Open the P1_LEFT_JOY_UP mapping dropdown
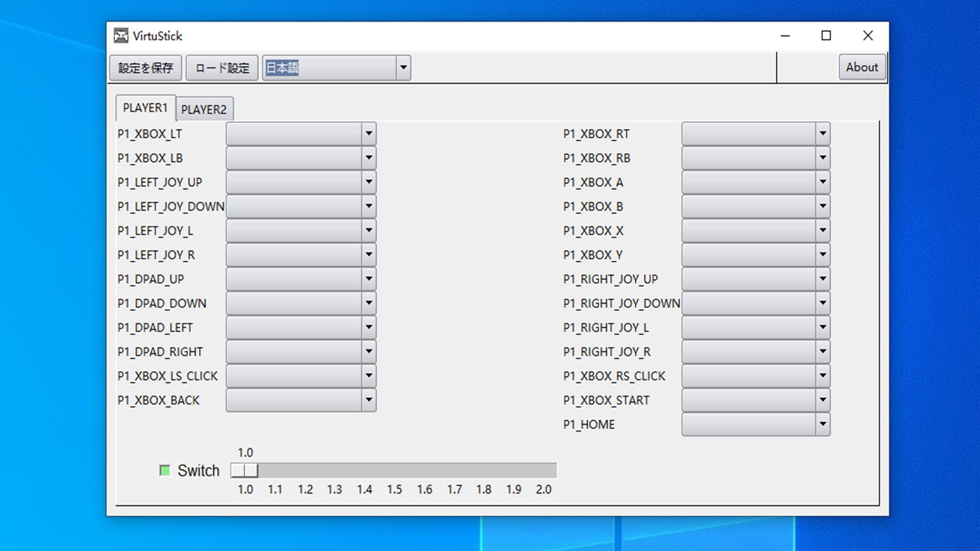Screen dimensions: 980x551 369,182
